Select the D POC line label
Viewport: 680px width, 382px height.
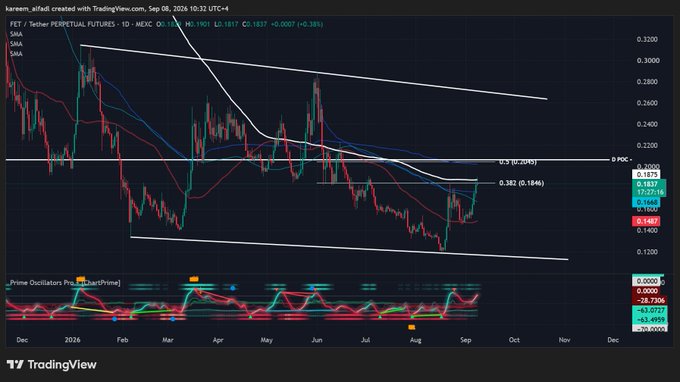[621, 160]
